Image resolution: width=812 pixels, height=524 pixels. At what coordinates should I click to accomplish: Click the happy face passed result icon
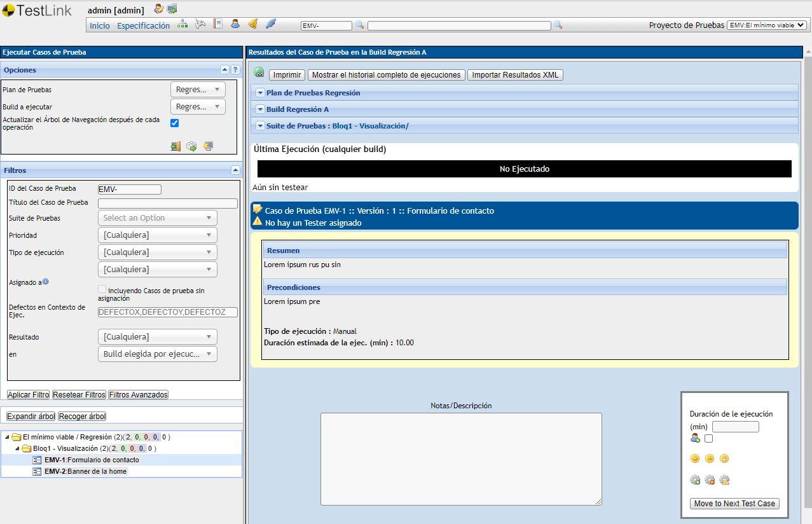694,459
